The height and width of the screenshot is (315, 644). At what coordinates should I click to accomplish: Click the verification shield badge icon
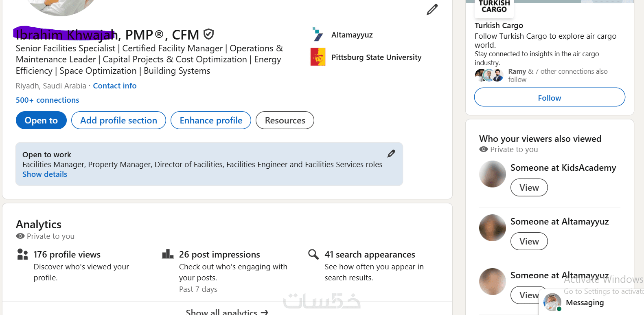click(x=209, y=34)
